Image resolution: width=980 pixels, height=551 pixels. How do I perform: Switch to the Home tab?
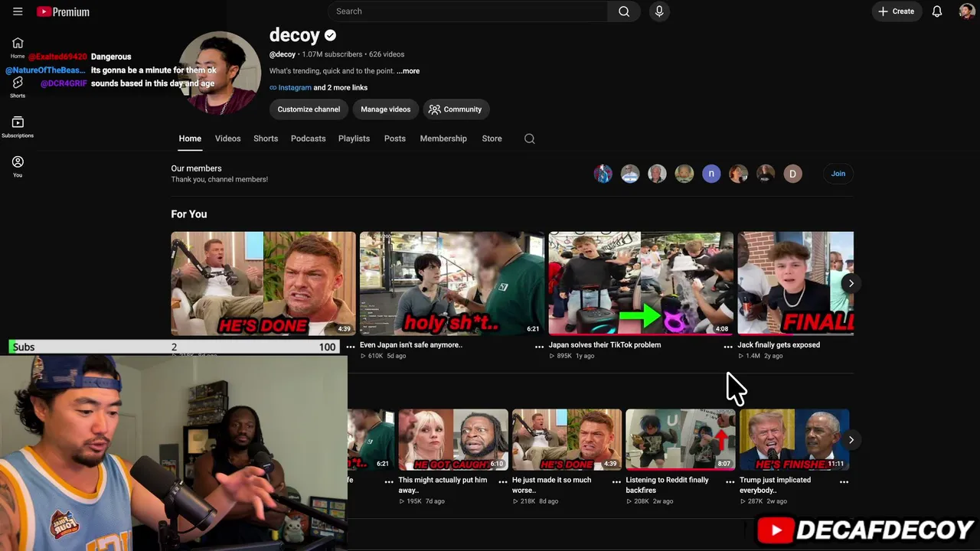tap(190, 139)
